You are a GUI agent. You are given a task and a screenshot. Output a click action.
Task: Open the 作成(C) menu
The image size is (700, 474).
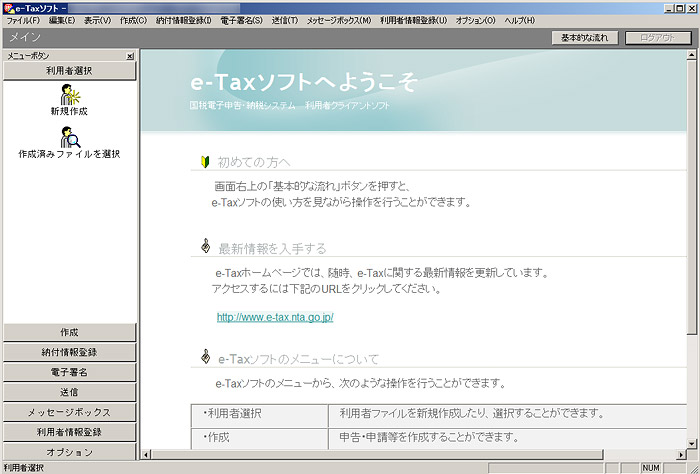point(133,21)
